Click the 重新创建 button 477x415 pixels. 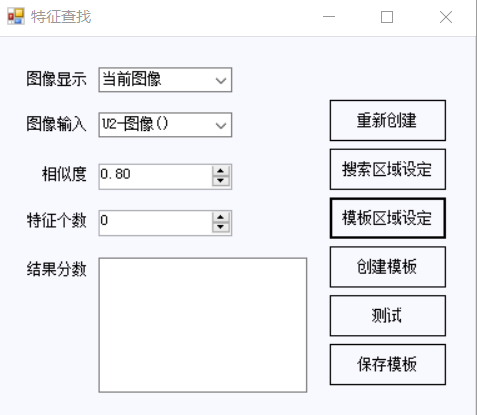tap(388, 120)
